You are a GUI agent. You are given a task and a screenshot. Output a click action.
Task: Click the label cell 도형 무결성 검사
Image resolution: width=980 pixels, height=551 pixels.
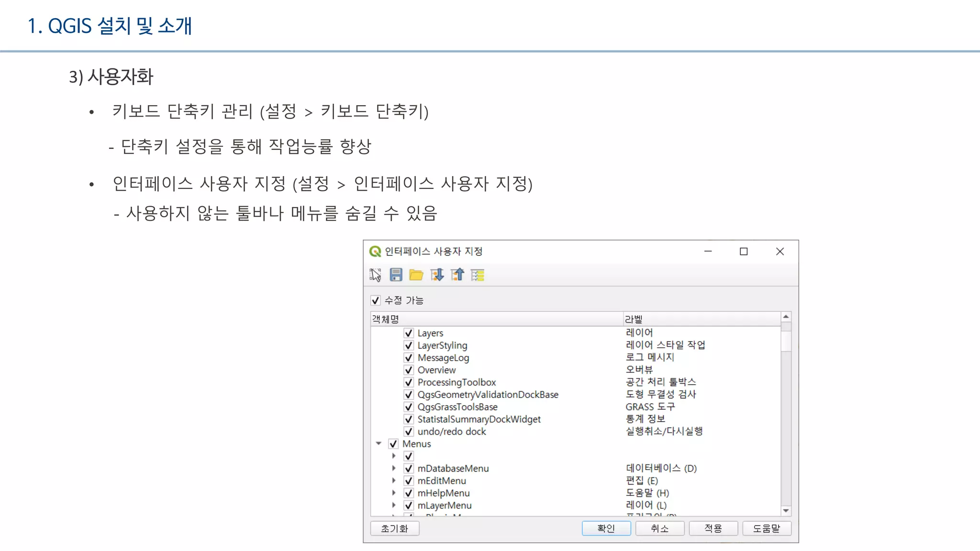tap(661, 394)
